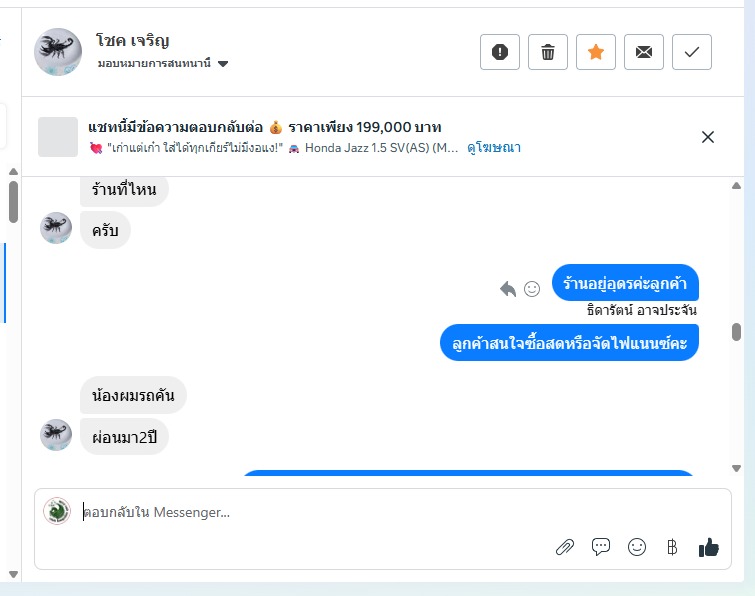Click the chat scrollbar down arrow
The width and height of the screenshot is (755, 596).
736,468
